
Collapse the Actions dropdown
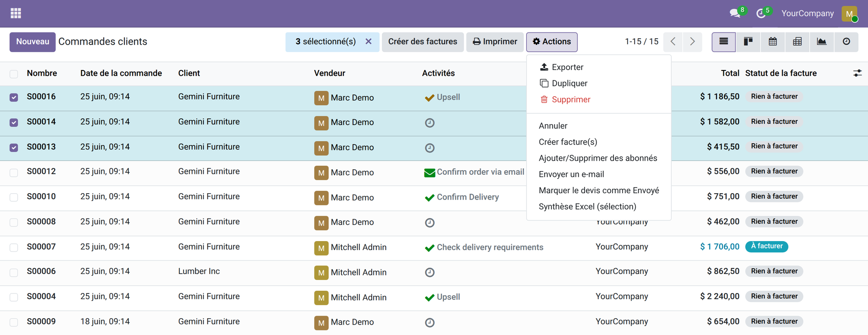coord(552,42)
